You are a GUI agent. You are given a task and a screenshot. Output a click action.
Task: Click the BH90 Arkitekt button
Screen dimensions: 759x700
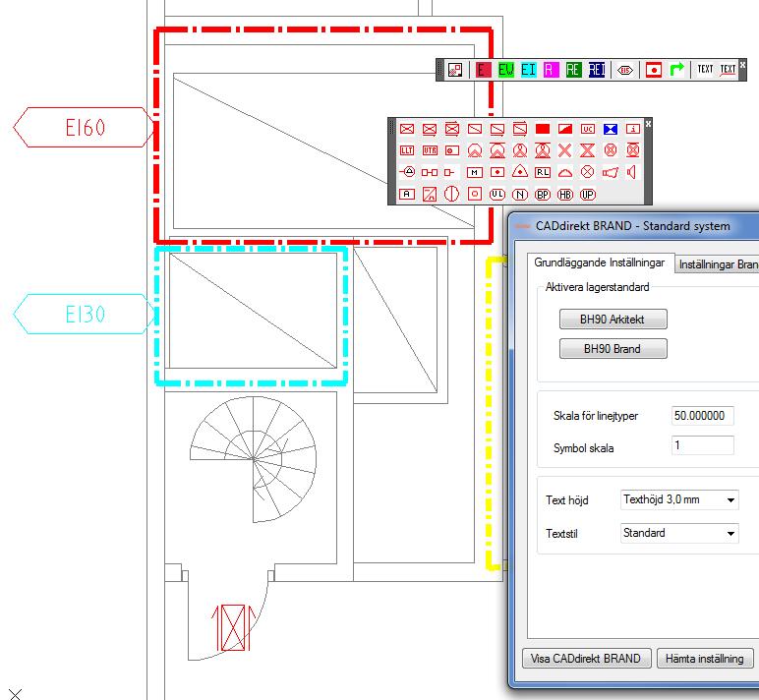click(x=613, y=320)
